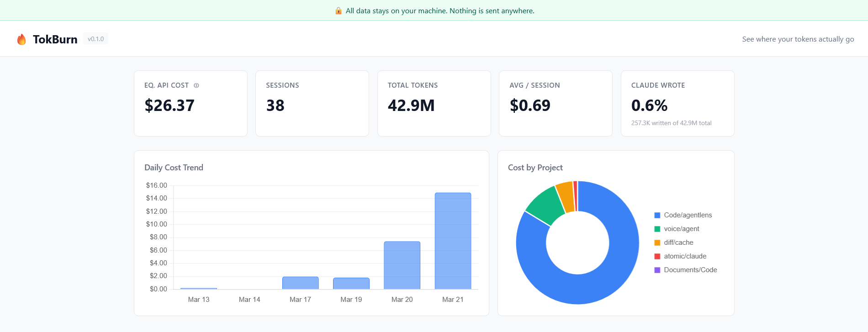This screenshot has width=868, height=332.
Task: Click the TokBurn title text
Action: [x=55, y=39]
